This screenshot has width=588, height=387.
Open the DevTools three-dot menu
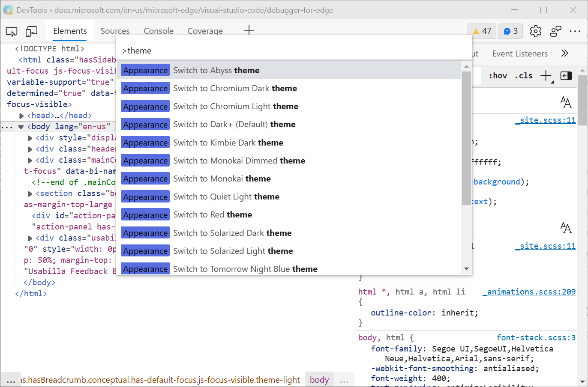[x=575, y=31]
